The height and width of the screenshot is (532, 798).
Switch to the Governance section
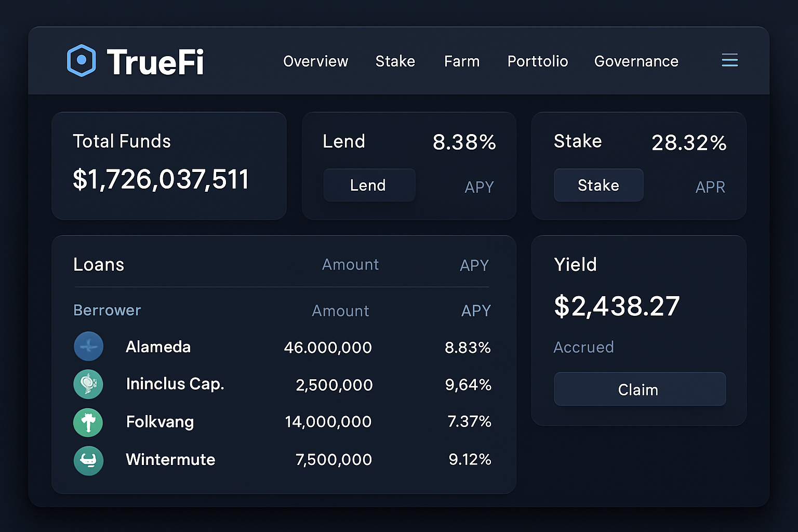click(x=636, y=61)
